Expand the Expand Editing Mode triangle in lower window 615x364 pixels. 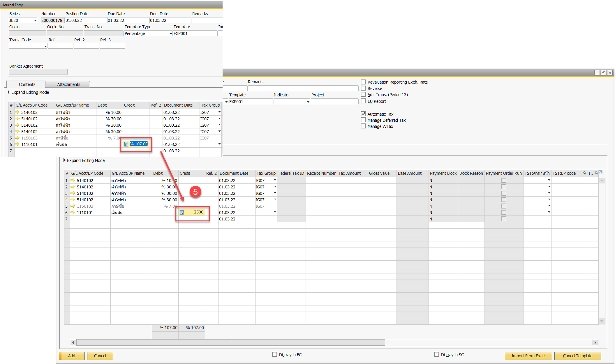pos(64,160)
